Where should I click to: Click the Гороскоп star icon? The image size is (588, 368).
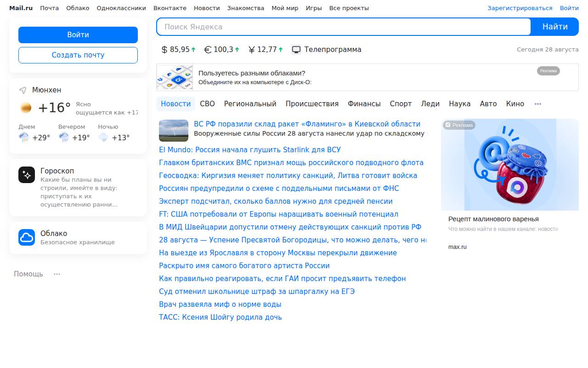pos(27,175)
